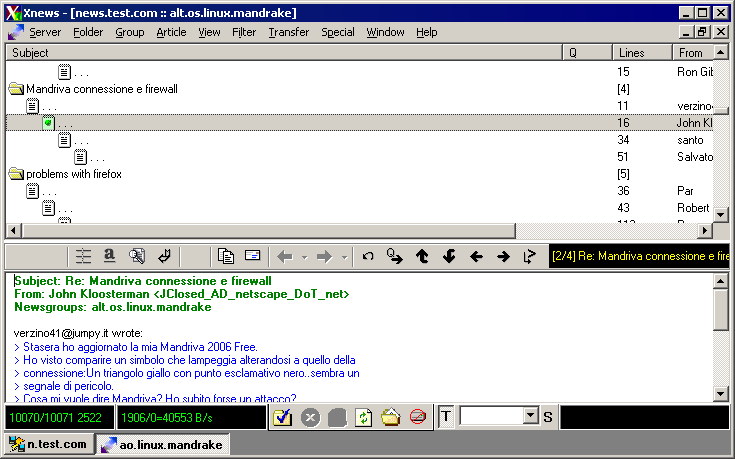Select the green-marked article icon by John Kl
Viewport: 735px width, 459px height.
coord(48,123)
